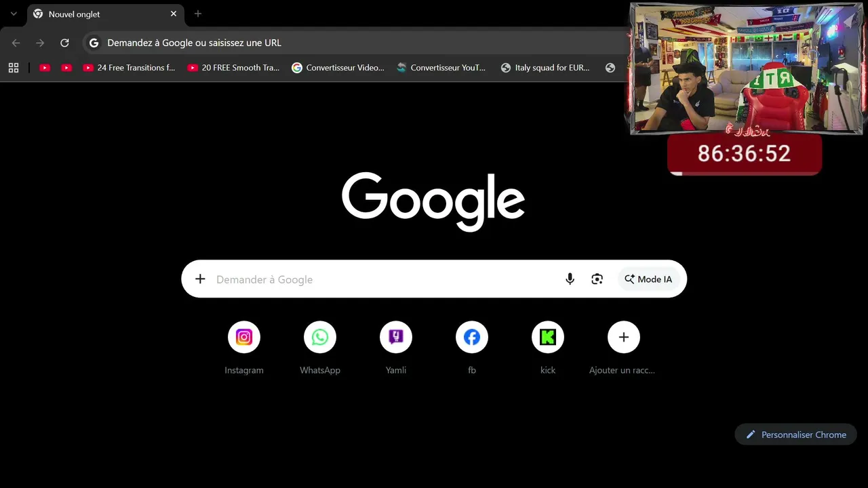Click the plus icon inside the search box

tap(200, 279)
